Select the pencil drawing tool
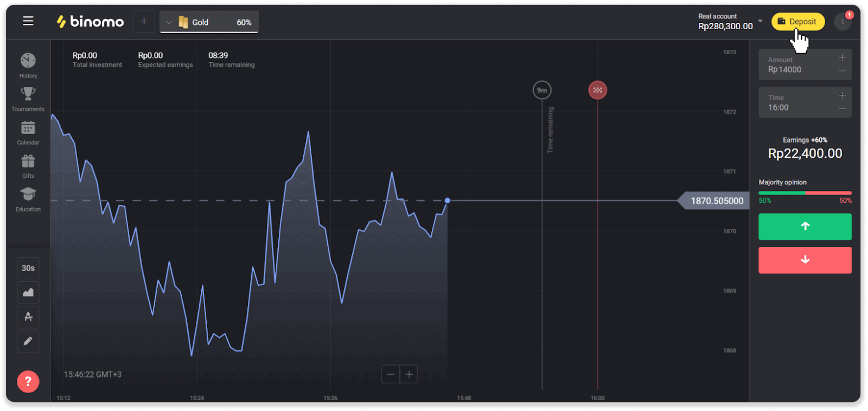 (28, 341)
